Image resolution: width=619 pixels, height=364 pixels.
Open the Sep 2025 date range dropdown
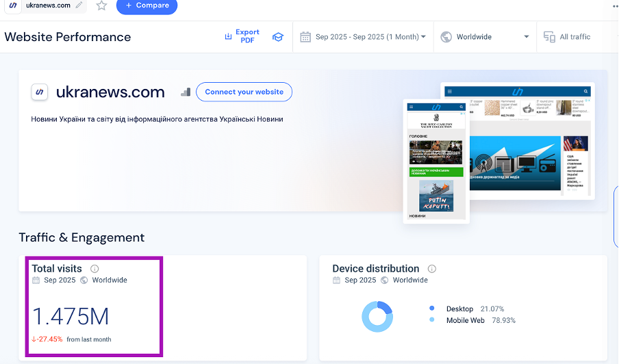click(370, 37)
